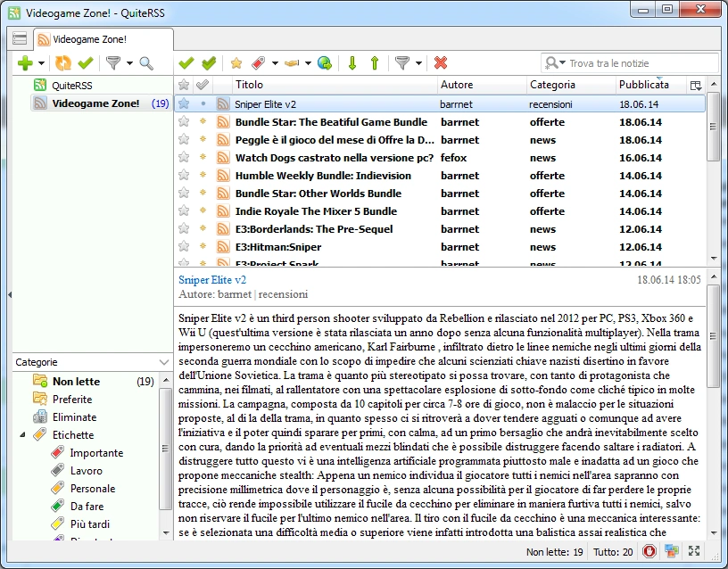This screenshot has width=728, height=569.
Task: Sort by Titolo column header
Action: (x=335, y=85)
